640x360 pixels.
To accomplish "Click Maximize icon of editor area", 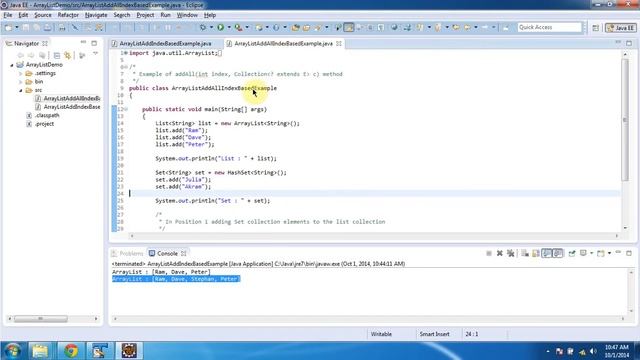I will [629, 43].
